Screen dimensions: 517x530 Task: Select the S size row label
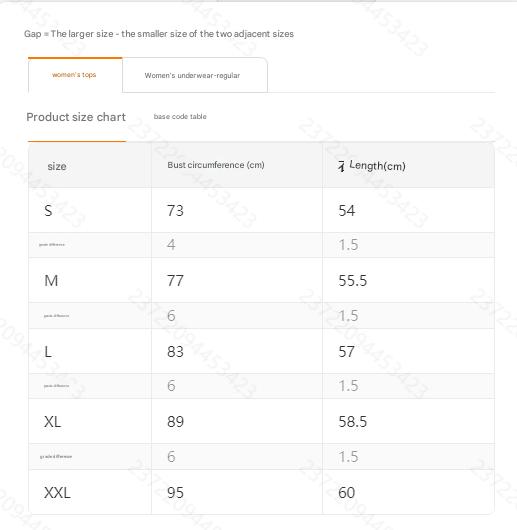pos(48,211)
